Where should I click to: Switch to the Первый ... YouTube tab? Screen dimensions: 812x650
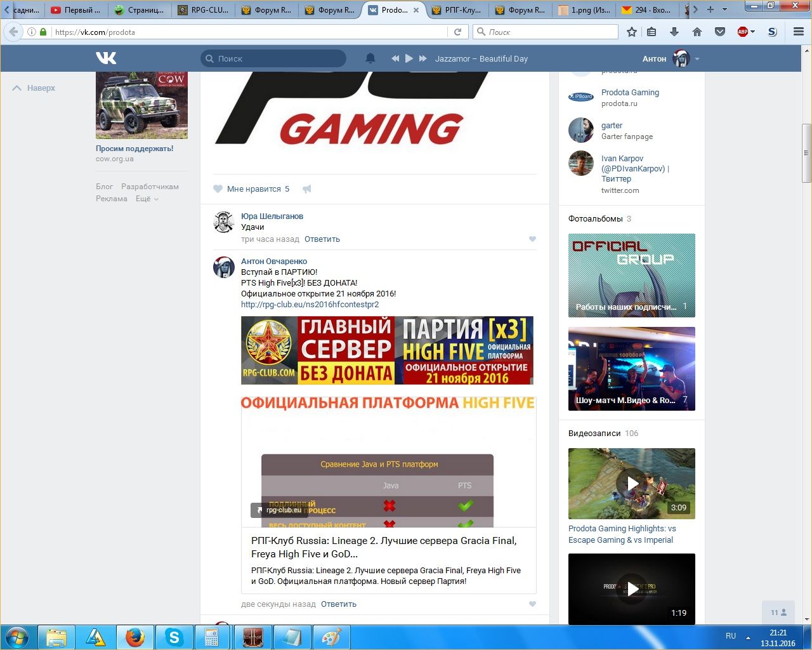pos(75,10)
